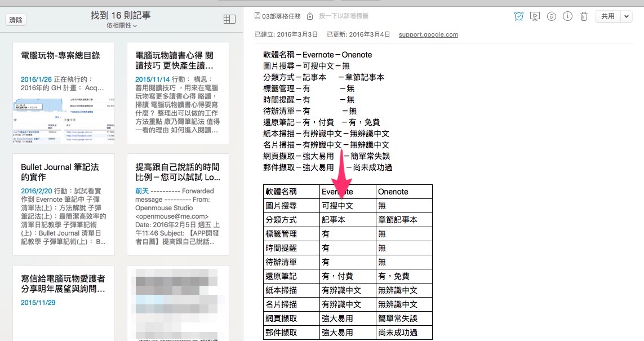
Task: Click the 清除 clear search button
Action: 16,20
